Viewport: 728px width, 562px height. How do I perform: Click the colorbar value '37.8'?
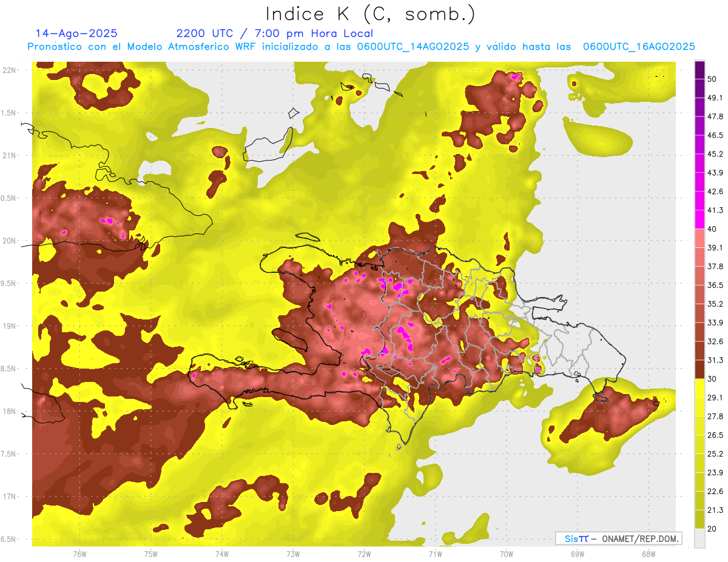715,266
